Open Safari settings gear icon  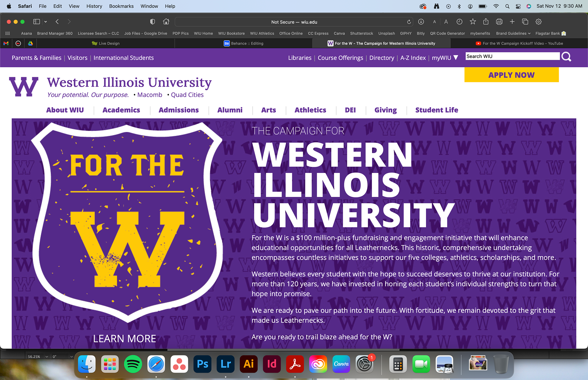539,22
